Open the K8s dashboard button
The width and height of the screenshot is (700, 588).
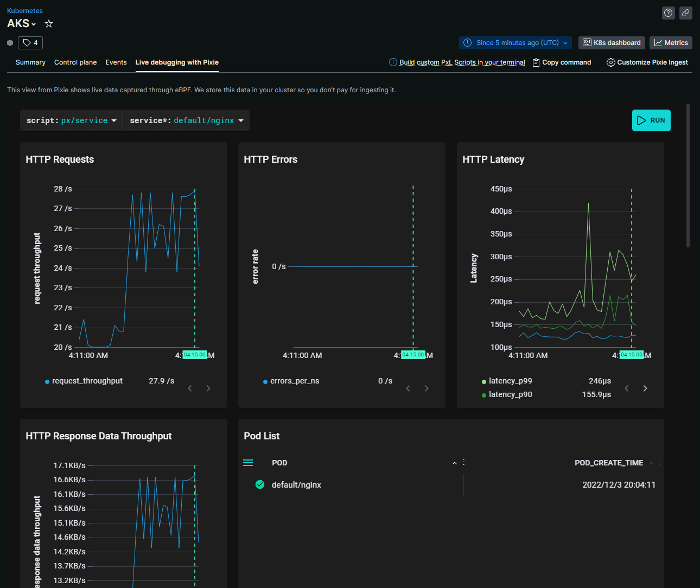(612, 43)
